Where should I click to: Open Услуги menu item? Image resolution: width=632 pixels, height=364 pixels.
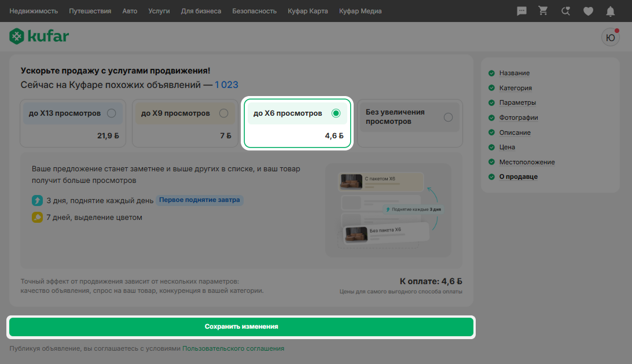pos(159,11)
